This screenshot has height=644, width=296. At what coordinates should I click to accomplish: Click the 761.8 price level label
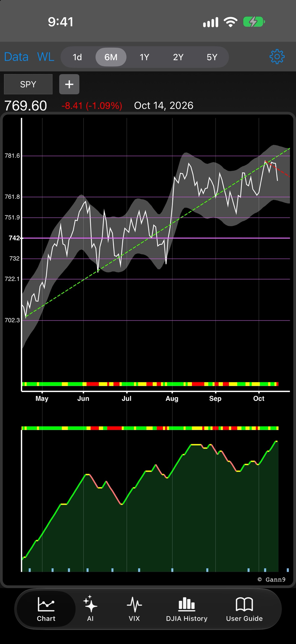(12, 197)
